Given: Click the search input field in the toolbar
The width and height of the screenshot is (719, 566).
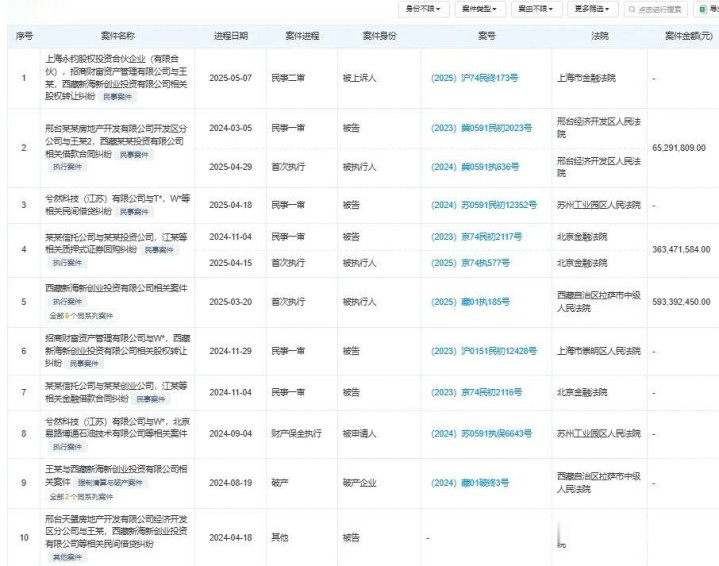Looking at the screenshot, I should coord(656,9).
